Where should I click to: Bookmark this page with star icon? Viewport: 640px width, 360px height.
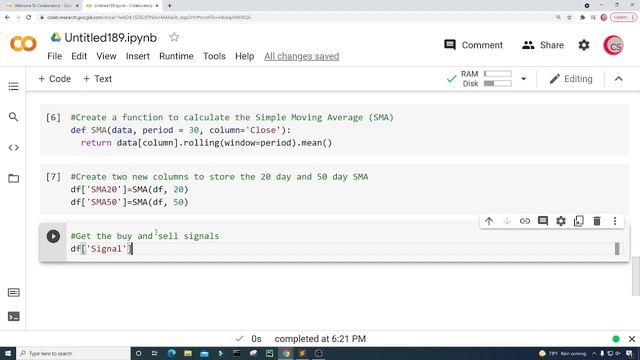(x=569, y=18)
